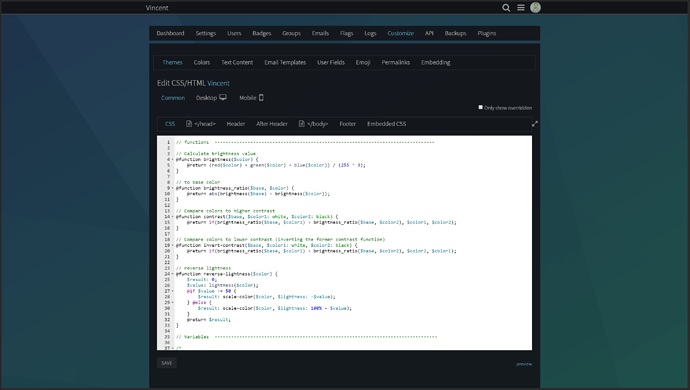The width and height of the screenshot is (690, 390).
Task: Open the Badges admin tab
Action: click(261, 33)
